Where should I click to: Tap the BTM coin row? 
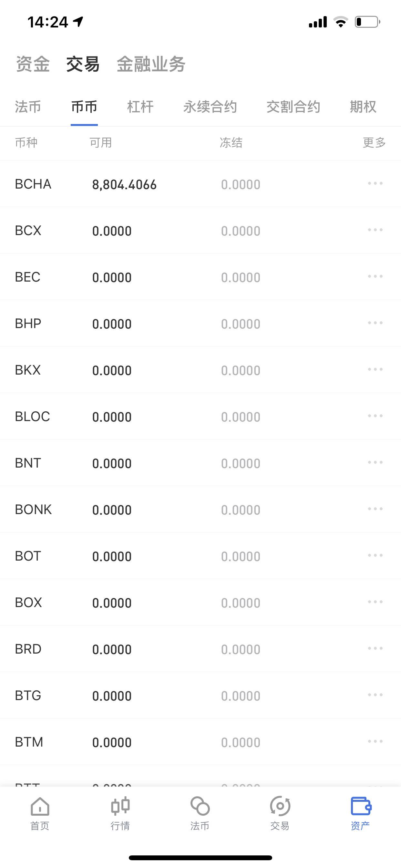tap(200, 742)
